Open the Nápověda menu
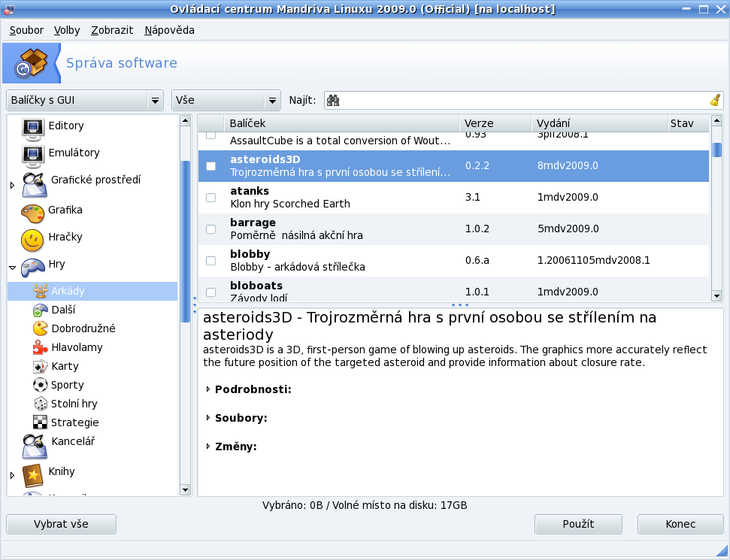This screenshot has width=730, height=560. tap(169, 30)
